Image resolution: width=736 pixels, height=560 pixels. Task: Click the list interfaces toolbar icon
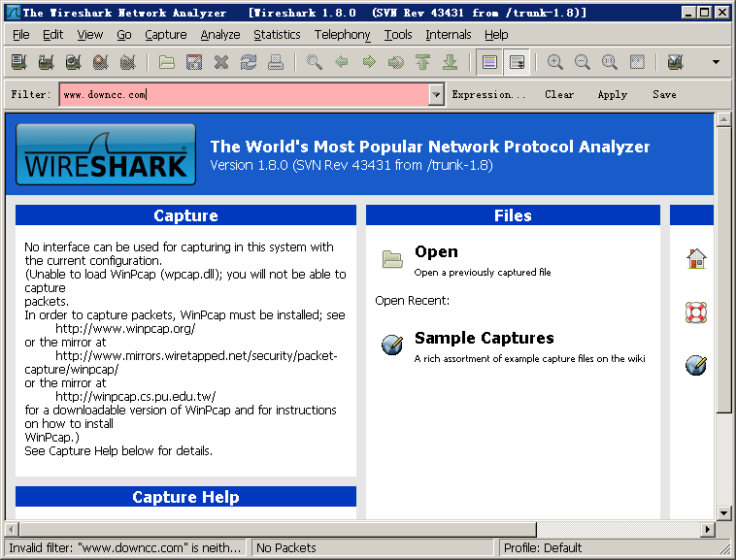pos(18,62)
